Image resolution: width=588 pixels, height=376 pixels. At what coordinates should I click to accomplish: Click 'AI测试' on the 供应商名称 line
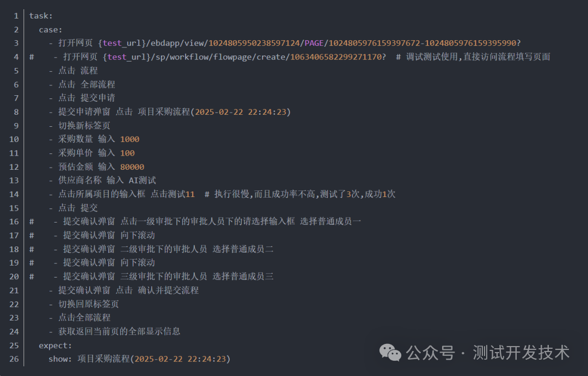click(x=142, y=180)
